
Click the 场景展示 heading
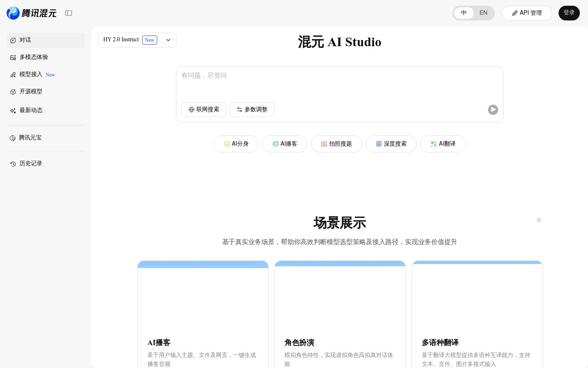click(340, 223)
